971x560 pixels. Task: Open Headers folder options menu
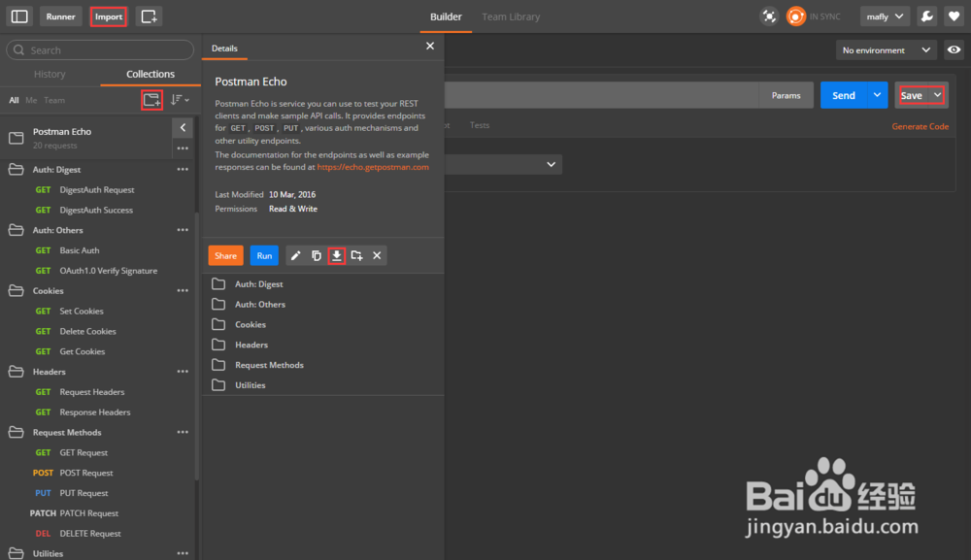pos(183,372)
